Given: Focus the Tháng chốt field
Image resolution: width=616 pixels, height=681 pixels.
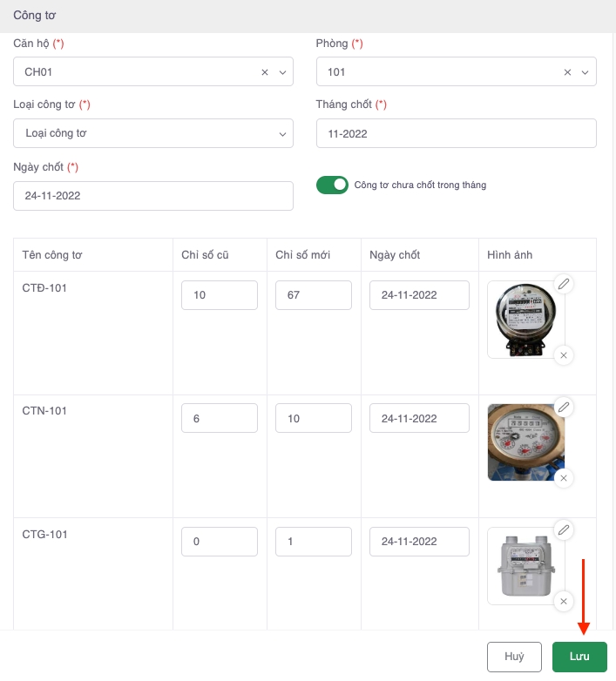Looking at the screenshot, I should pos(456,133).
